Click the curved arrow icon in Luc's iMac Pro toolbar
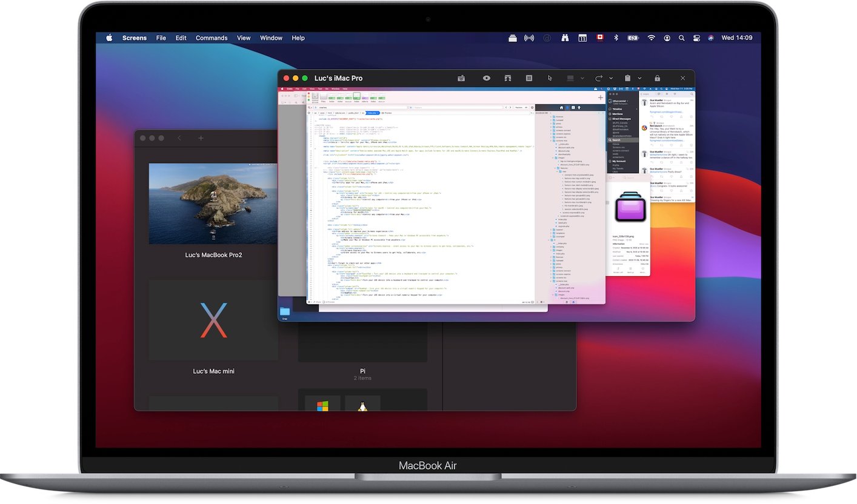The height and width of the screenshot is (504, 857). coord(599,78)
